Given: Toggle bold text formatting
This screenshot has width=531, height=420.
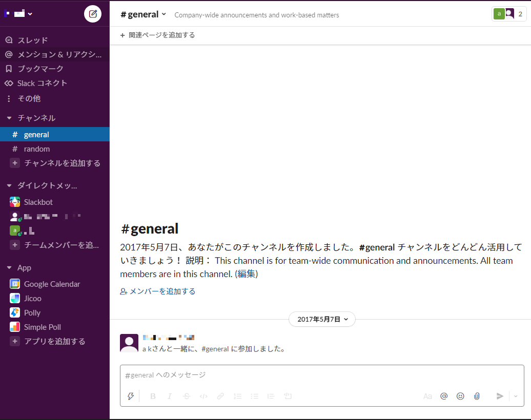Looking at the screenshot, I should (x=153, y=396).
